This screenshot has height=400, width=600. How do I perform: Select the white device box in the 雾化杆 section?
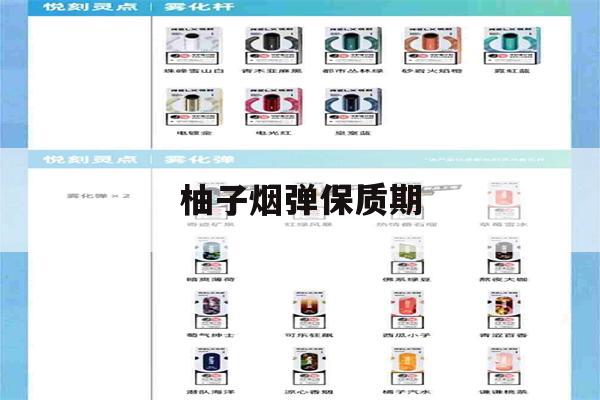point(194,46)
